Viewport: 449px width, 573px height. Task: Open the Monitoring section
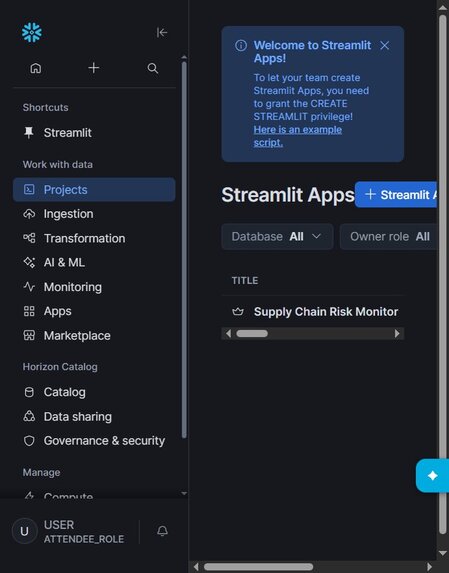[x=94, y=287]
